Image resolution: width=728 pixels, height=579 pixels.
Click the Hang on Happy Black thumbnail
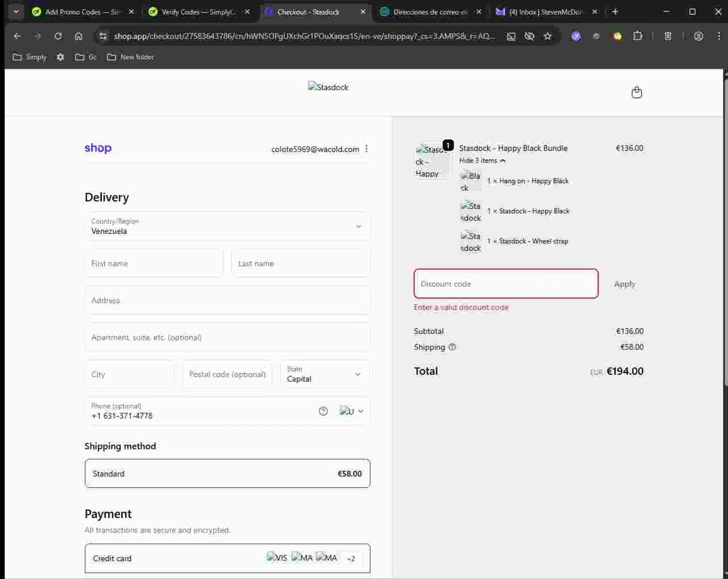[x=470, y=181]
